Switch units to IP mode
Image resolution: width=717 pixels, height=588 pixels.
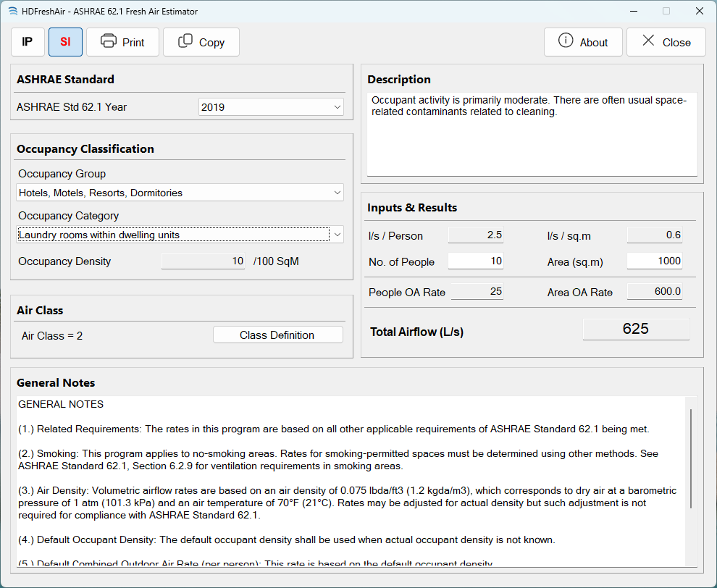(x=28, y=42)
